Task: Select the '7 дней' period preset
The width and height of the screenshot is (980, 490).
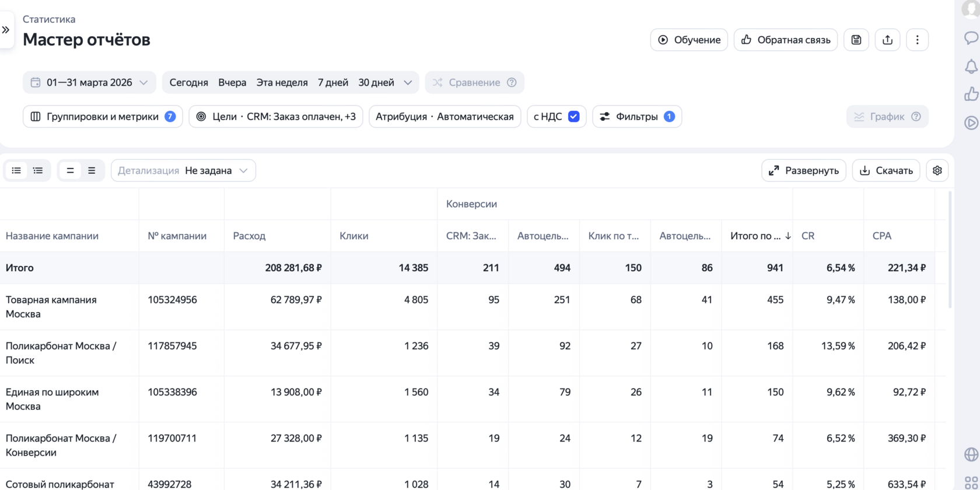Action: pos(332,82)
